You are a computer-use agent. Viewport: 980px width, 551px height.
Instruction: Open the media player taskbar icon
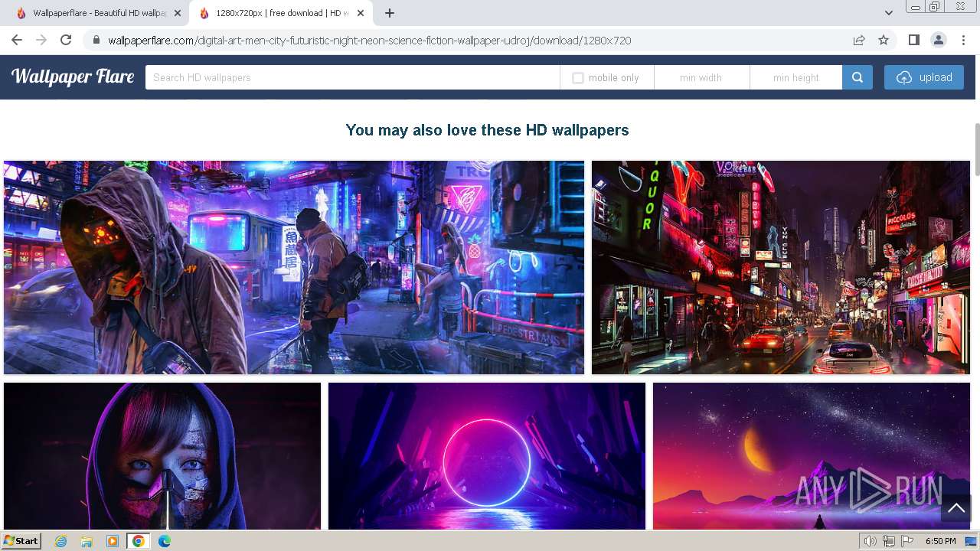click(113, 541)
